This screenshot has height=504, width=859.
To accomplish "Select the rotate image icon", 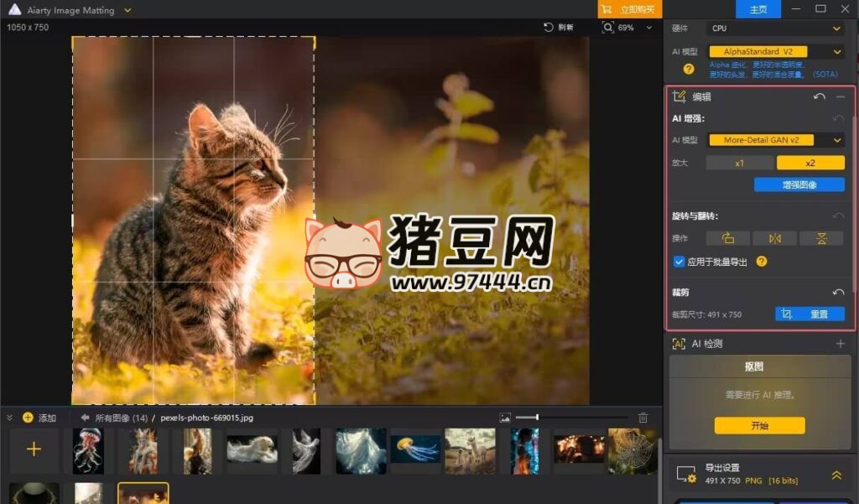I will click(728, 238).
